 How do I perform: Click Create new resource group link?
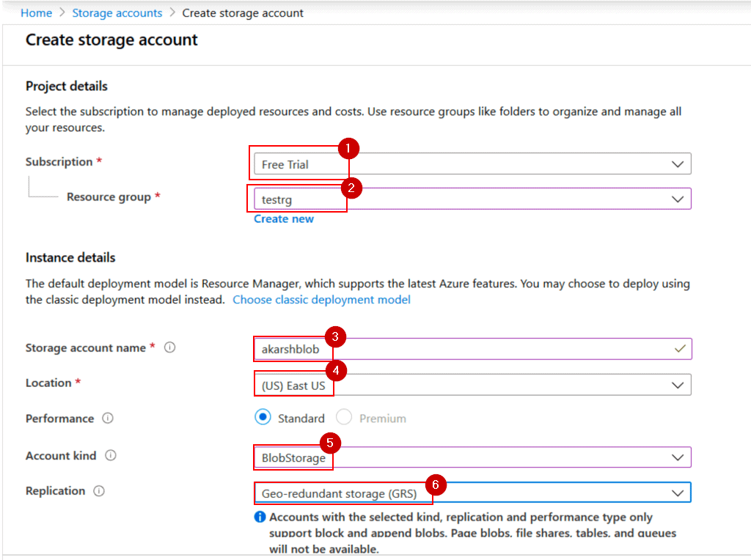pyautogui.click(x=284, y=219)
